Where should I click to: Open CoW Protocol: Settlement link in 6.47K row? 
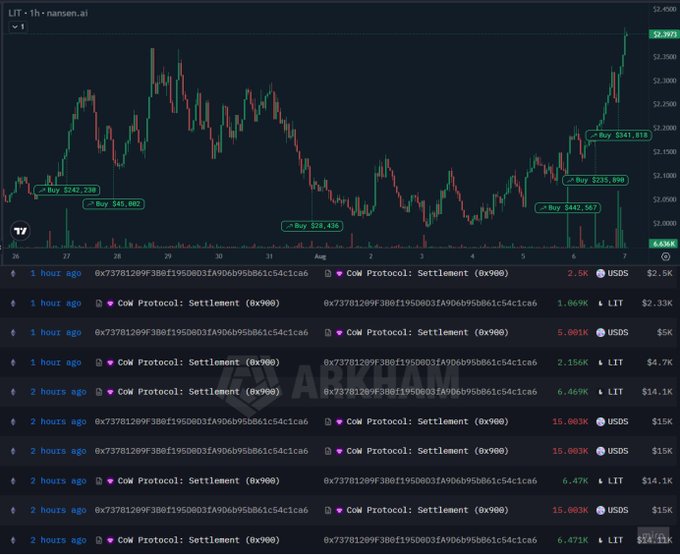(x=199, y=481)
